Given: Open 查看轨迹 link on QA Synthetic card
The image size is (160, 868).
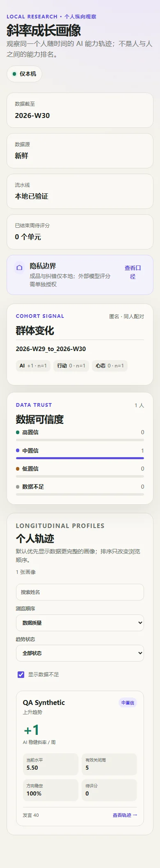Looking at the screenshot, I should pos(125,815).
